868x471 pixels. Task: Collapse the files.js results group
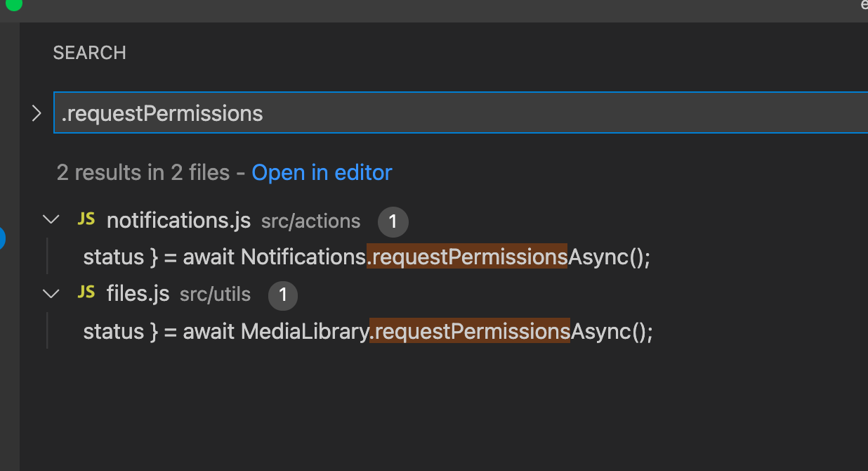coord(51,293)
